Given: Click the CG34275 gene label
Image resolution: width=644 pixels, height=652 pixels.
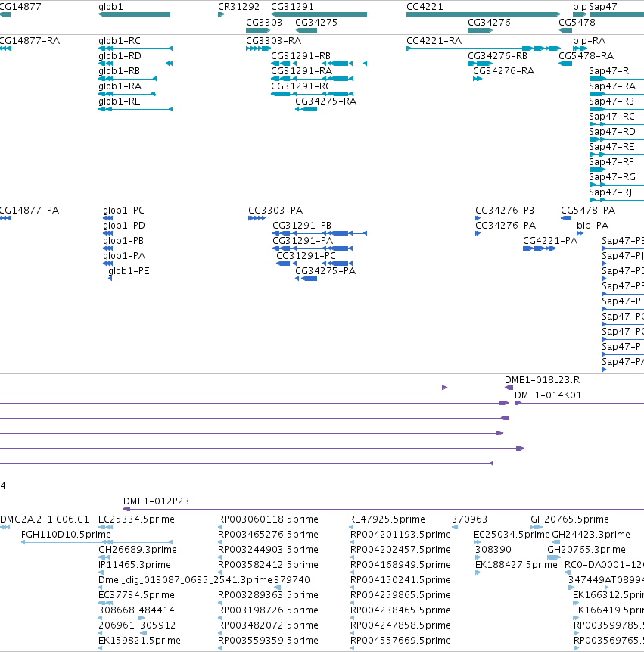Looking at the screenshot, I should coord(316,23).
